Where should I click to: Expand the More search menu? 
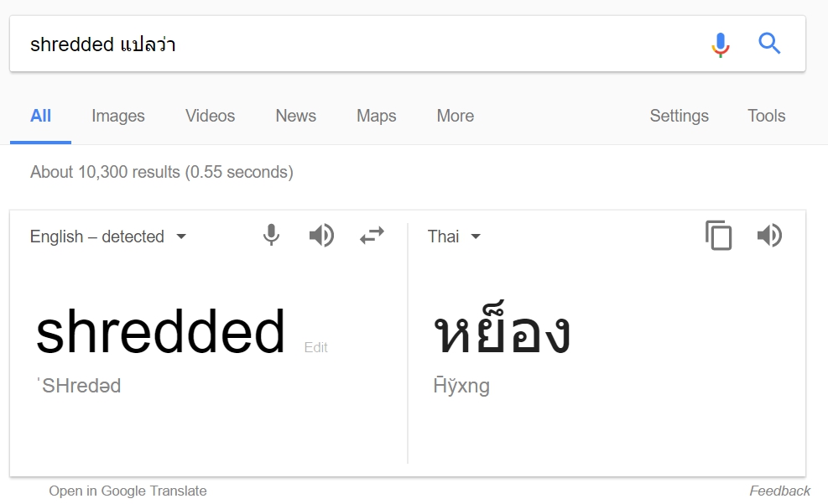(x=456, y=116)
